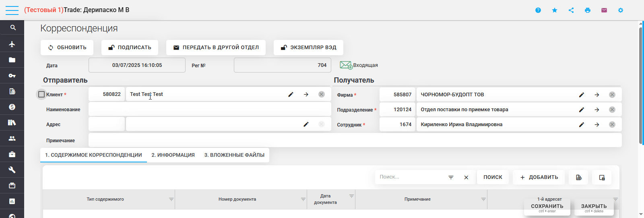Open the hamburger main menu
Screen dimensions: 644x218
point(12,10)
